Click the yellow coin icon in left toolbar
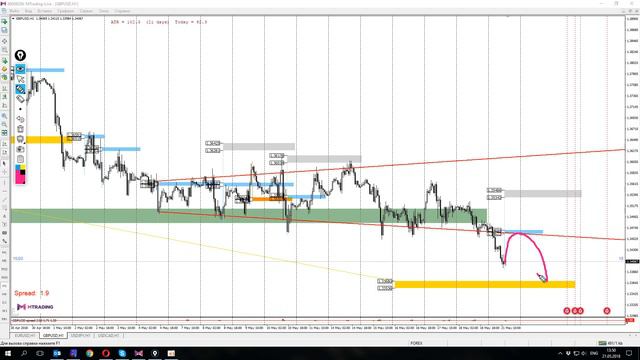The height and width of the screenshot is (360, 640). point(4,69)
